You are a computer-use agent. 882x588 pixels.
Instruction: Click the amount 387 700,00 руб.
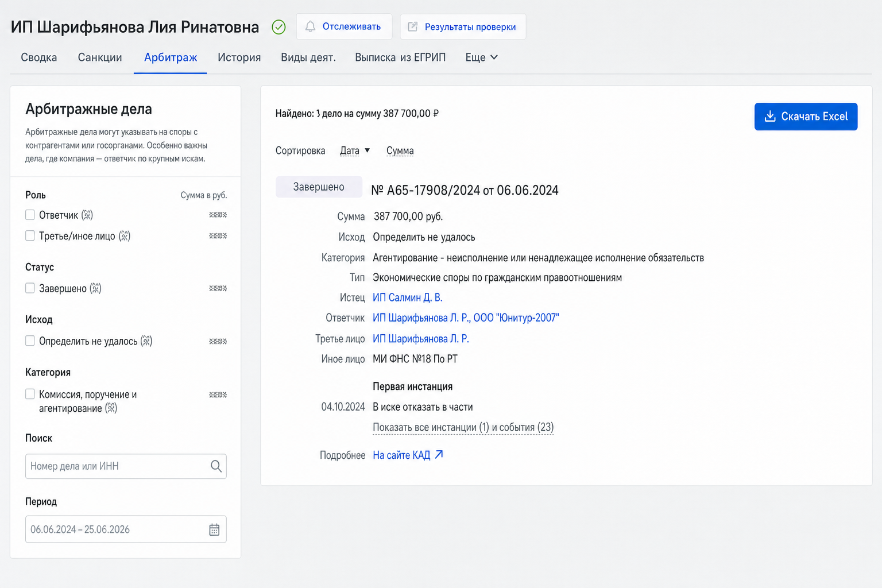click(408, 216)
